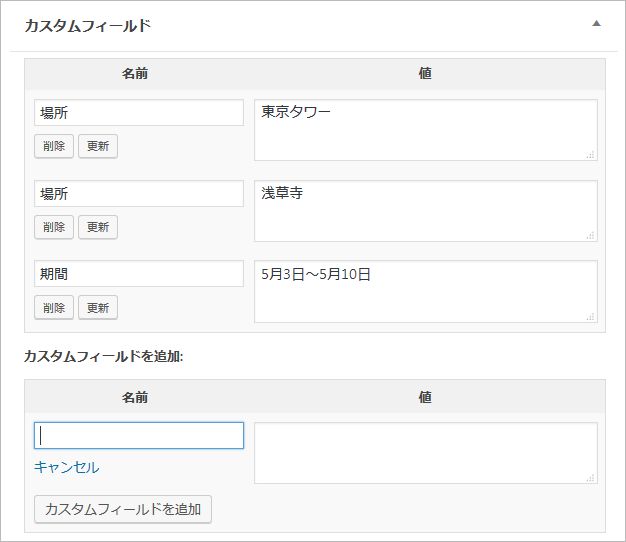Collapse the カスタムフィールド panel arrow
Screen dimensions: 626x542
(x=597, y=23)
